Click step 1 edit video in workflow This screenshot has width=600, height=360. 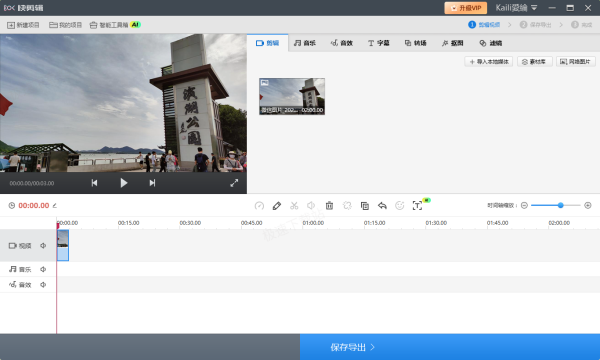[484, 24]
